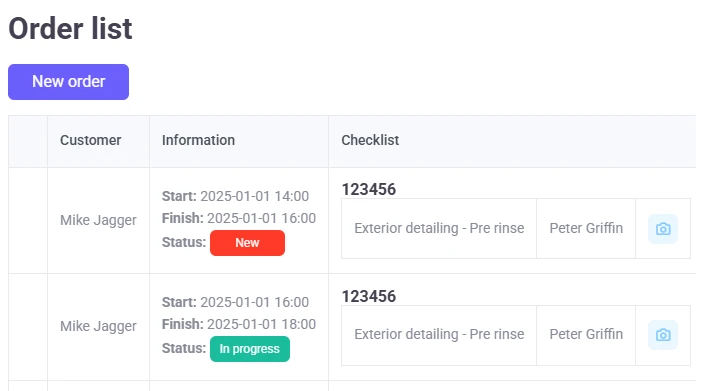Screen dimensions: 706x391
Task: Click checklist number 123456 in first order
Action: (x=369, y=190)
